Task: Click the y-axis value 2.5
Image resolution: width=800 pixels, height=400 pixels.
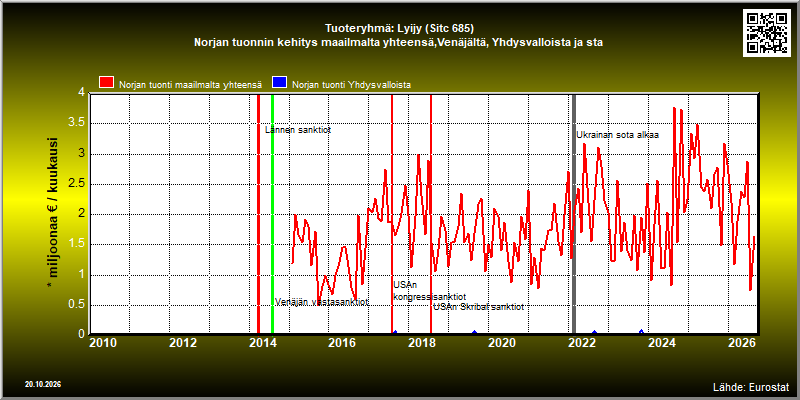Action: coord(77,184)
